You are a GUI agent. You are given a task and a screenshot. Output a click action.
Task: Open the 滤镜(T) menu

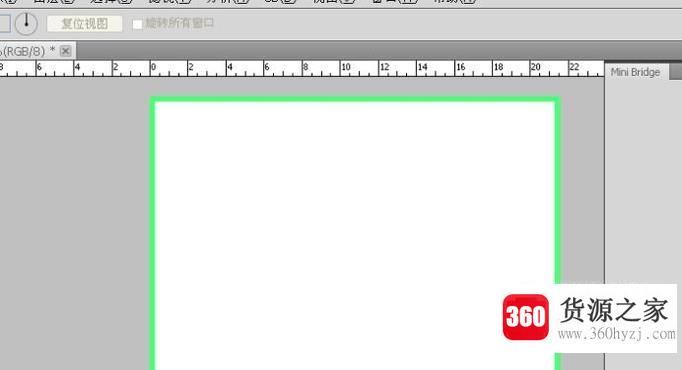click(x=170, y=1)
